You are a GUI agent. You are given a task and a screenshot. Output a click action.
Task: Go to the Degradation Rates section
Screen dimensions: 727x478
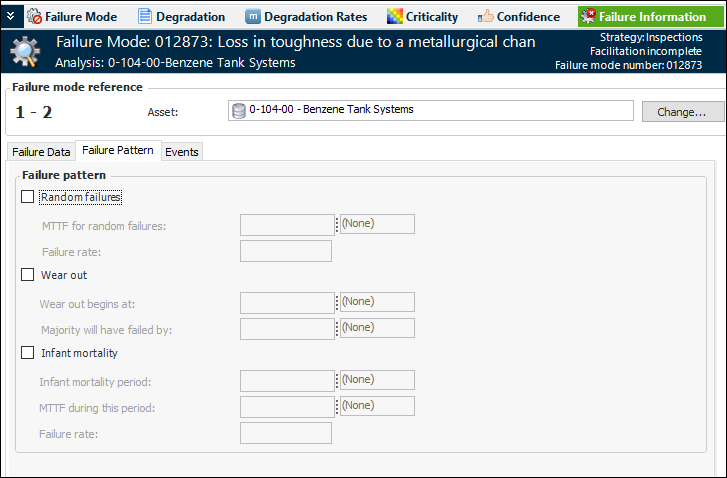[306, 17]
